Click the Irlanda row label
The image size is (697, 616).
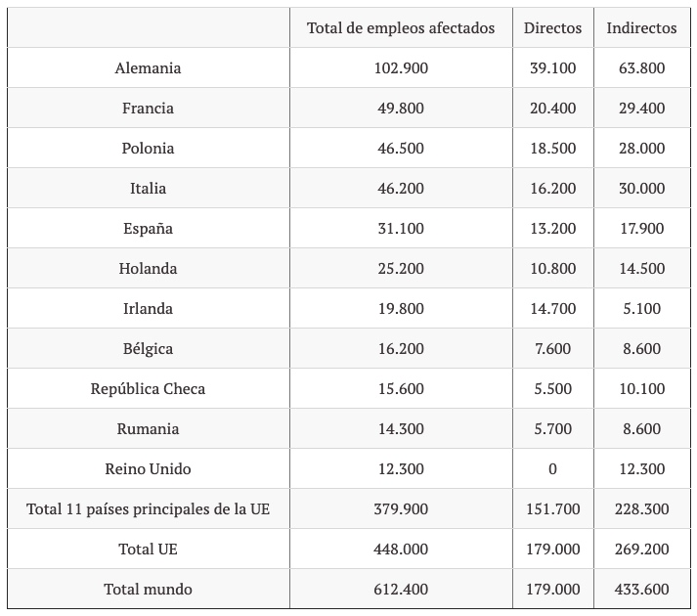[148, 309]
